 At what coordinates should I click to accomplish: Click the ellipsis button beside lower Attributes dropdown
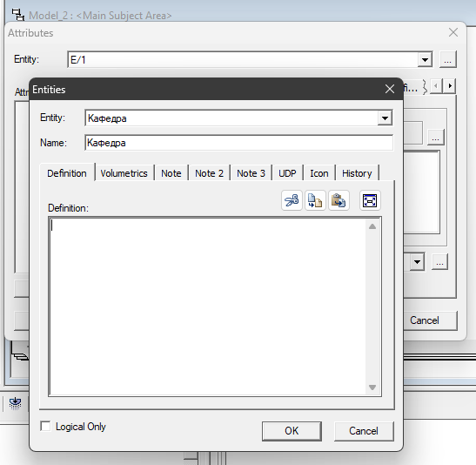coord(439,262)
